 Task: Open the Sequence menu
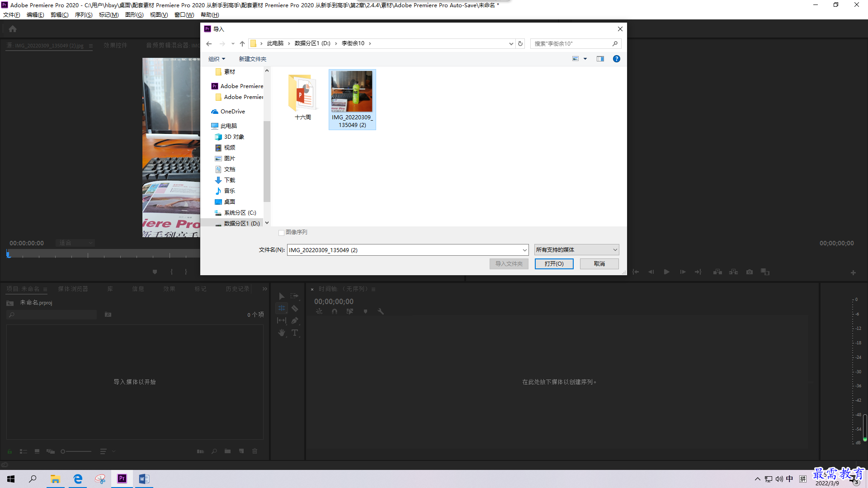tap(84, 15)
